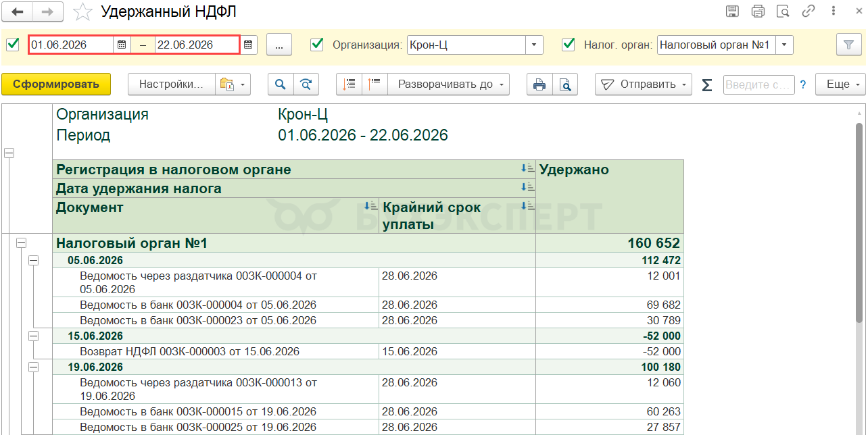868x435 pixels.
Task: Toggle the Организация filter checkbox
Action: click(316, 45)
